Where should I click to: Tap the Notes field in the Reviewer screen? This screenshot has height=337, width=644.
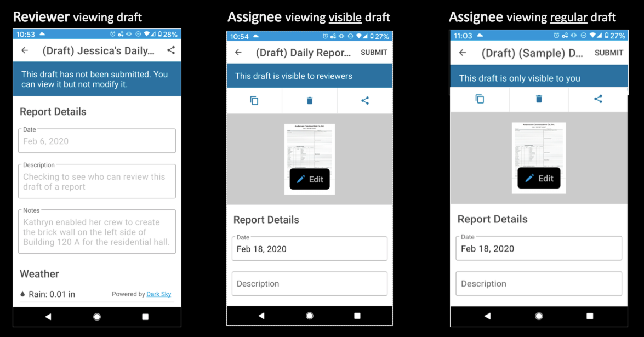coord(97,232)
